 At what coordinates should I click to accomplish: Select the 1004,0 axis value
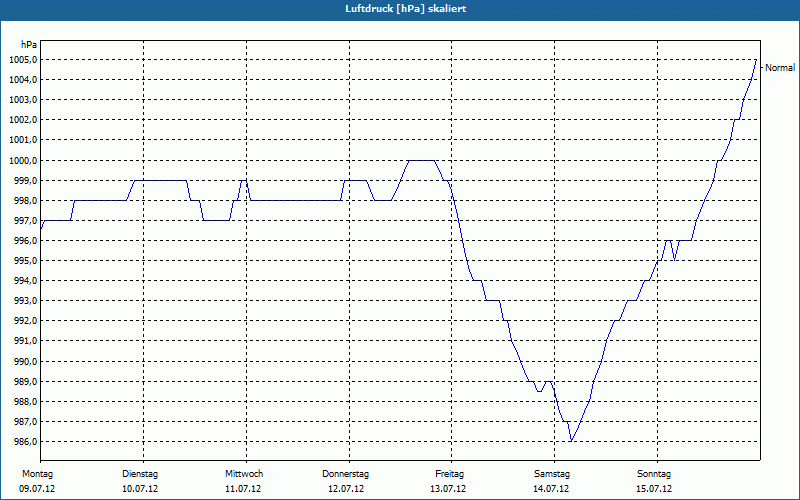click(x=23, y=80)
